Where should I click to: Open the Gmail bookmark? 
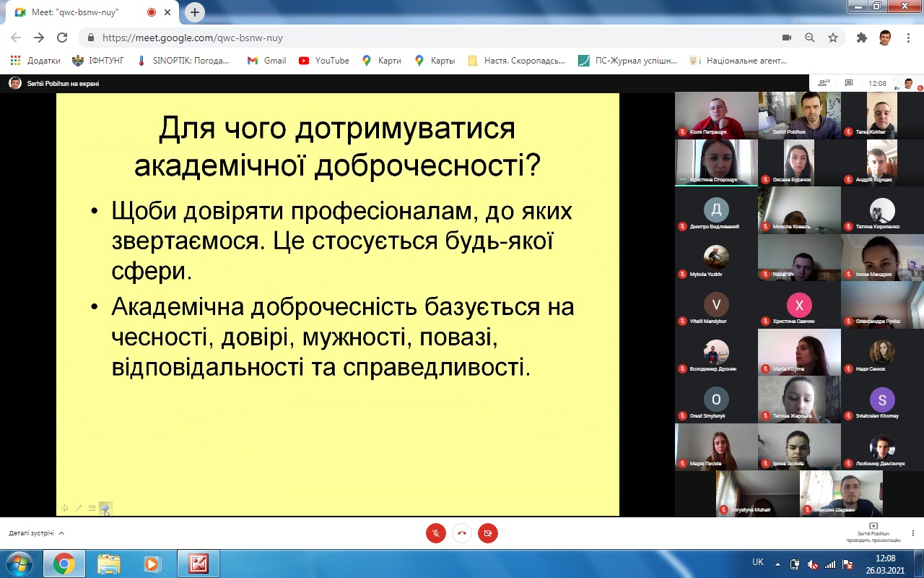267,61
